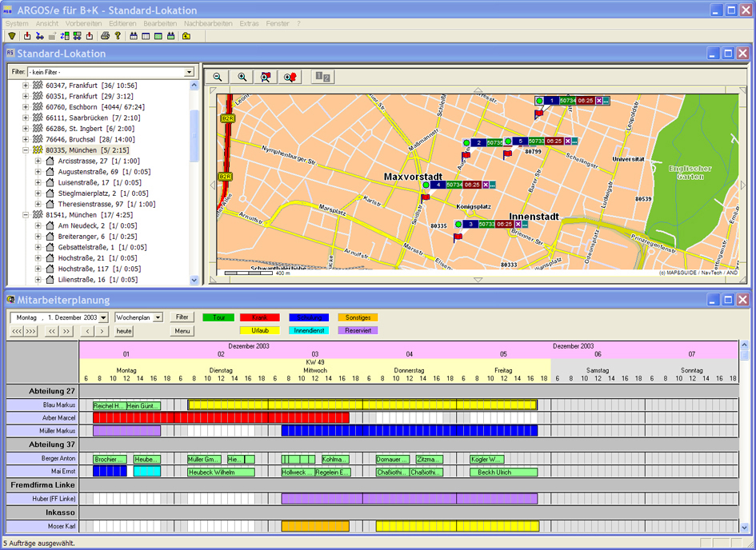Click the 'heute' button

coord(124,331)
